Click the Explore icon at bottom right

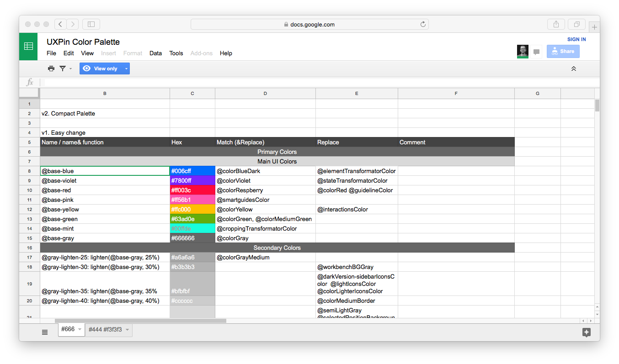point(587,332)
